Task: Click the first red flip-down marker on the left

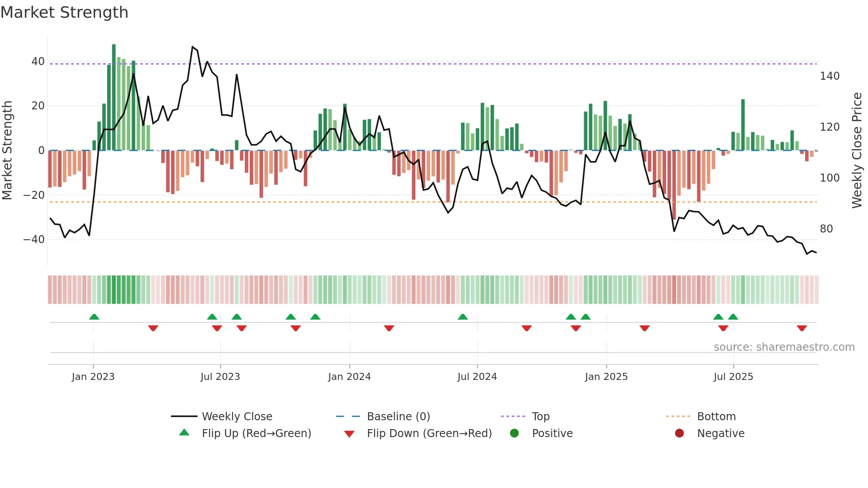Action: [153, 328]
